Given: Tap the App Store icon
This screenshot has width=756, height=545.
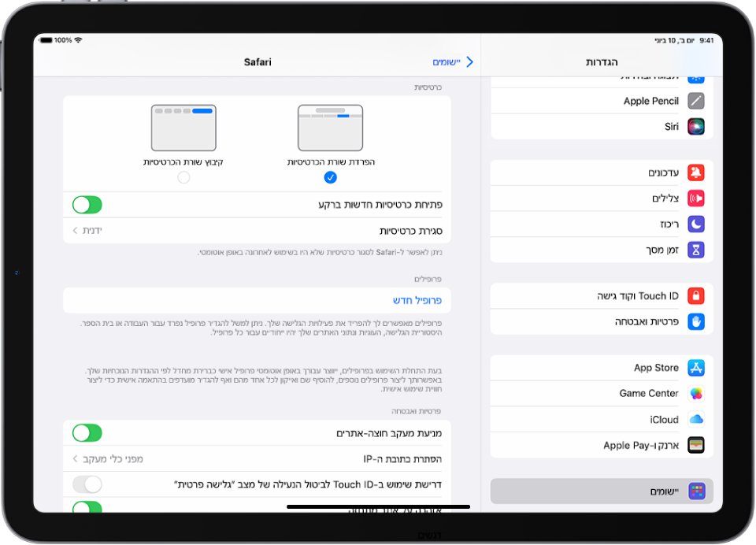Looking at the screenshot, I should 695,368.
